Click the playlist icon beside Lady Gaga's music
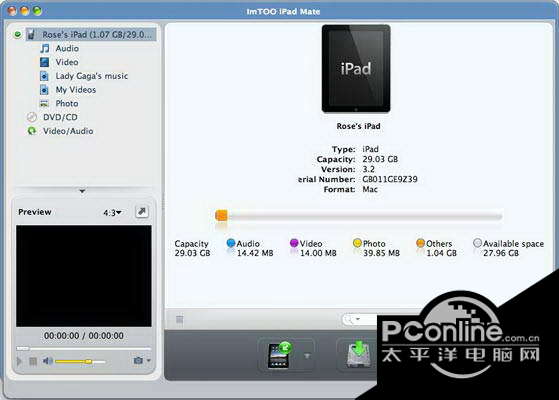Image resolution: width=559 pixels, height=400 pixels. [44, 76]
